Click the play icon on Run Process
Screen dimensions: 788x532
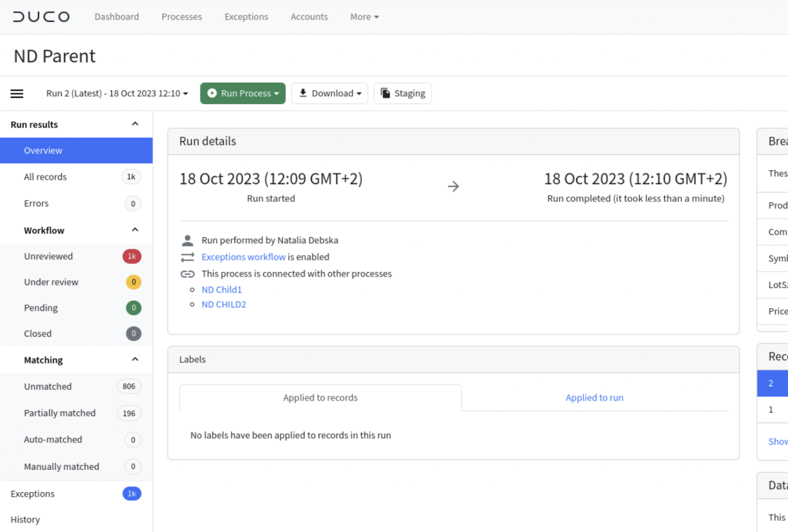tap(212, 93)
